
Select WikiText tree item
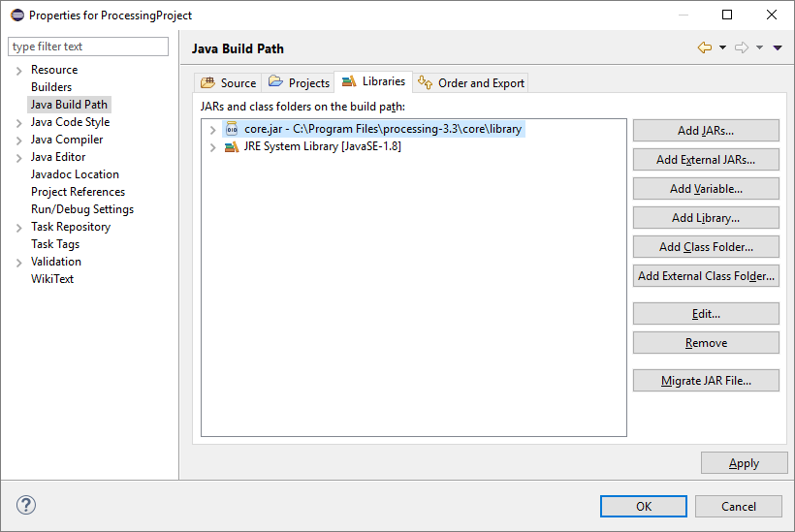tap(51, 279)
